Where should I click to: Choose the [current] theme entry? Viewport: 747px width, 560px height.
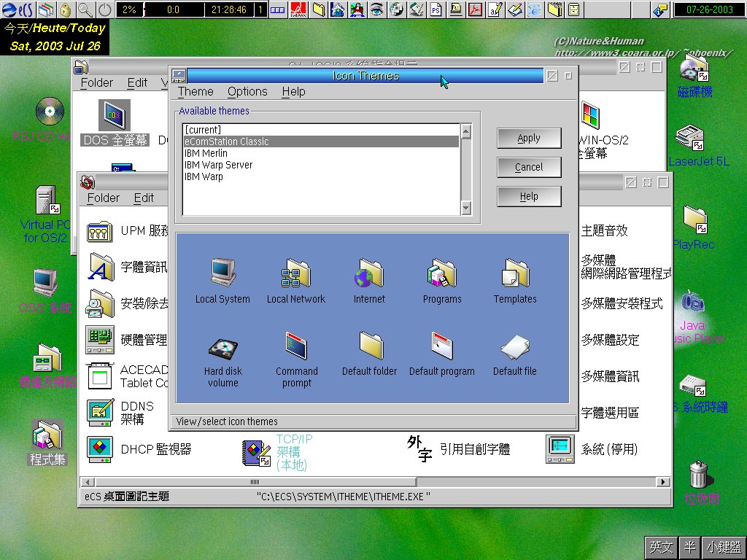tap(321, 130)
